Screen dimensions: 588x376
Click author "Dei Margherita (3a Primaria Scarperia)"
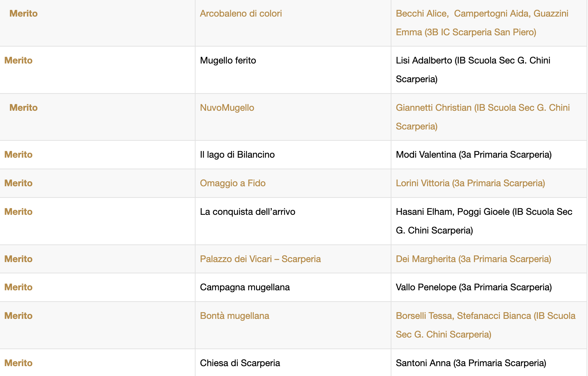pyautogui.click(x=473, y=259)
